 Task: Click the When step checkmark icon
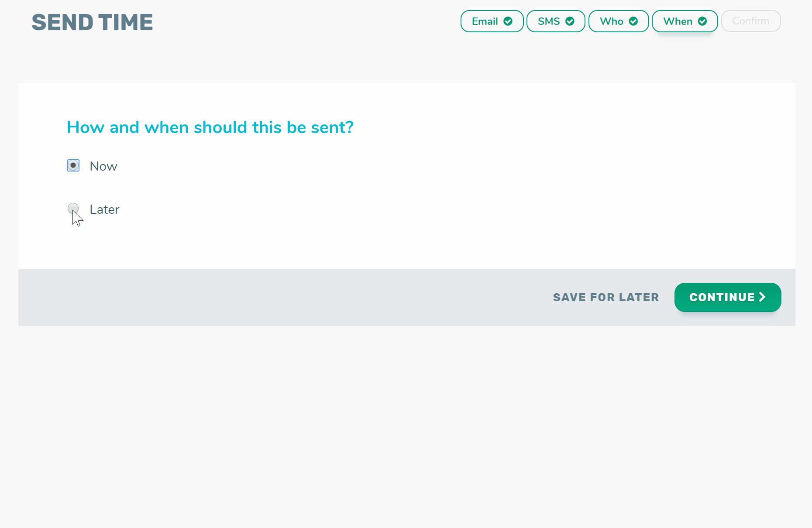point(702,21)
